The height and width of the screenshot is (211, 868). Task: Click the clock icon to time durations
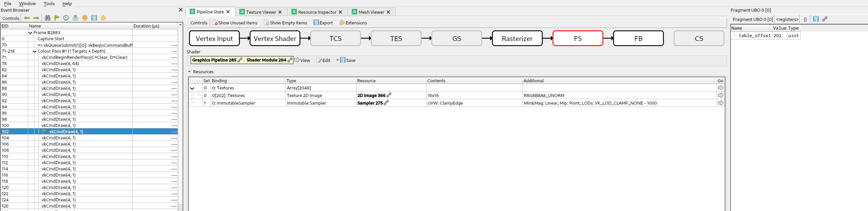coord(66,18)
